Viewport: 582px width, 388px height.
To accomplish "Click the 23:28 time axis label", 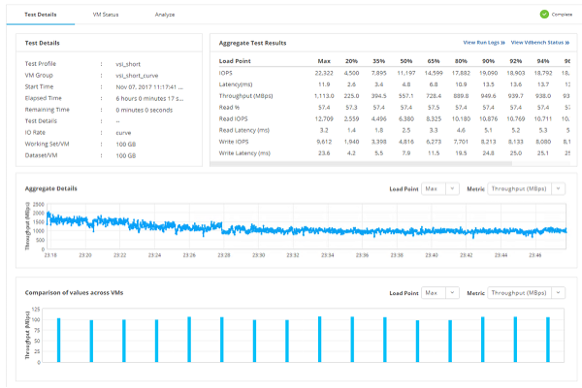I will click(224, 255).
